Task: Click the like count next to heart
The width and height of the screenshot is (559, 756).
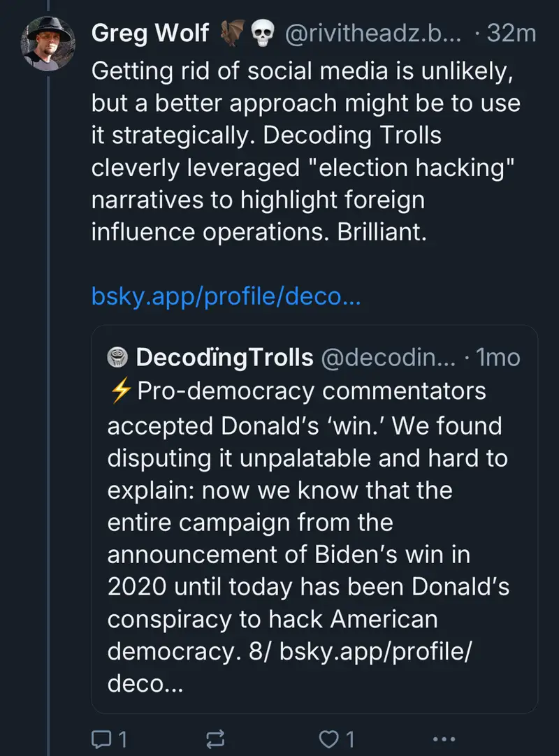Action: pyautogui.click(x=350, y=739)
